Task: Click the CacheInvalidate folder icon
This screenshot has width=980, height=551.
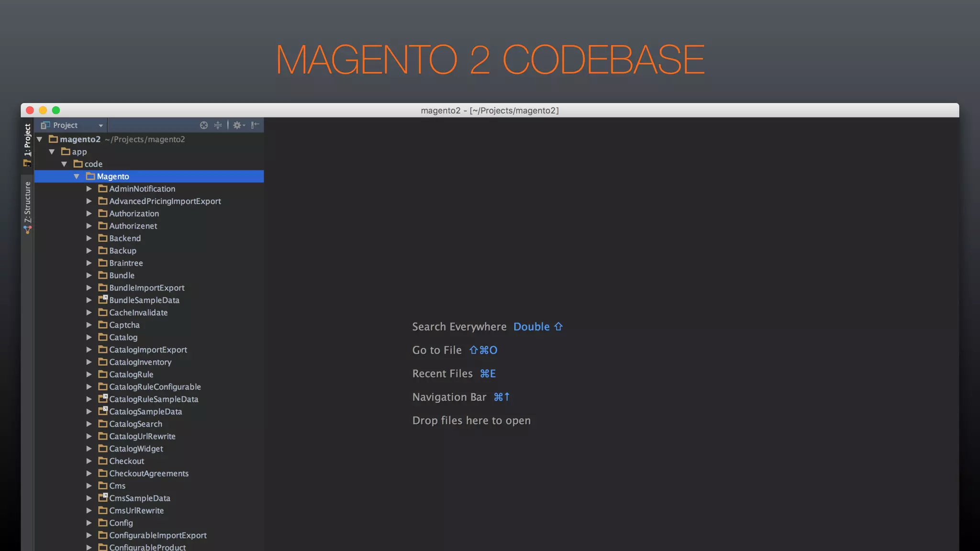Action: 103,312
